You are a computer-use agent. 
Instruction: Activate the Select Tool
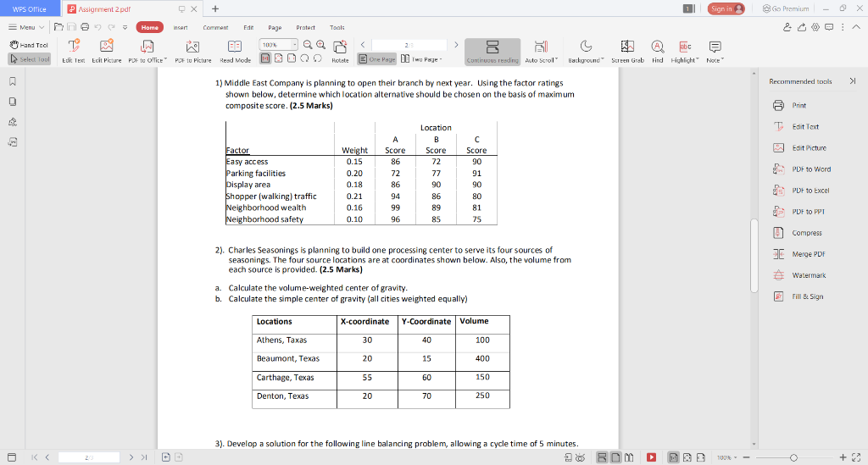(x=30, y=59)
